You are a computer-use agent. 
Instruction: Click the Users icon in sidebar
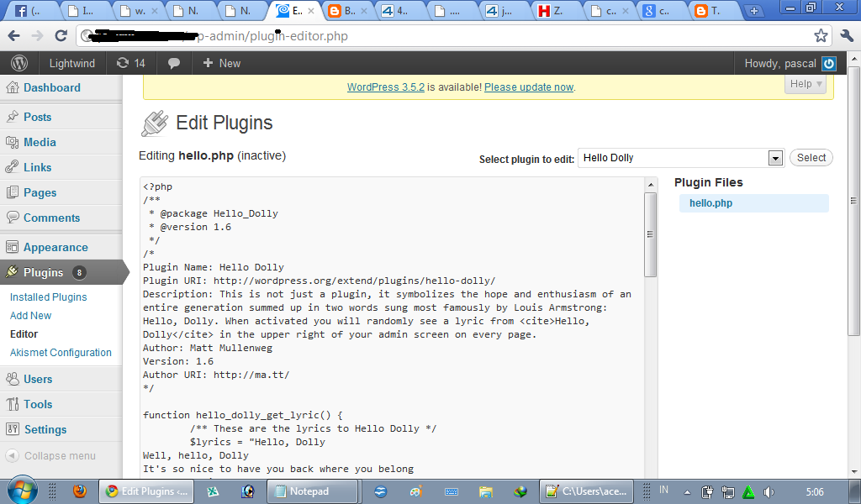[14, 379]
